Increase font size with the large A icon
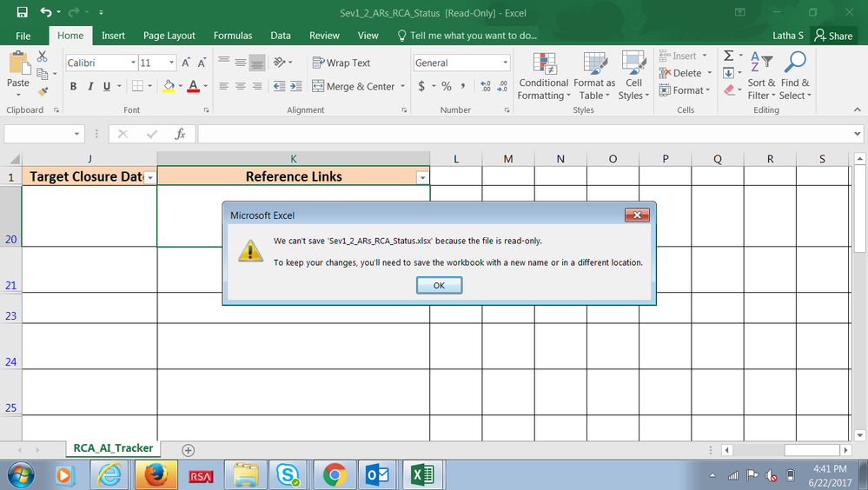868x490 pixels. [x=186, y=63]
